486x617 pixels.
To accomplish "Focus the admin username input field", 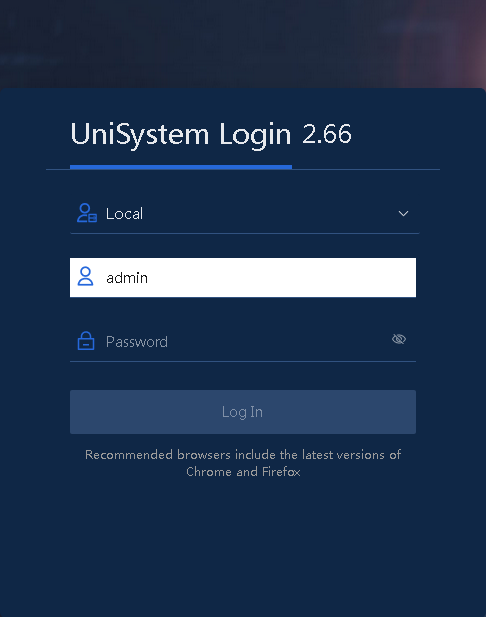I will (x=243, y=277).
